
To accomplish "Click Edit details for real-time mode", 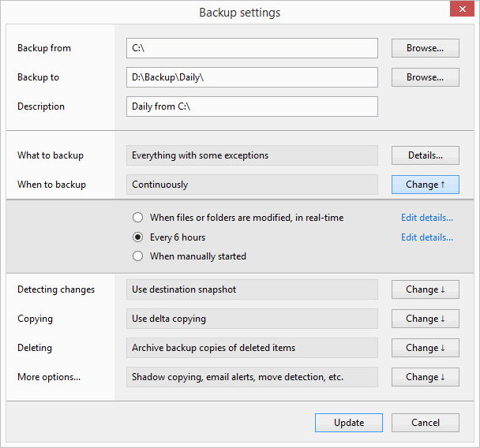I will (427, 218).
